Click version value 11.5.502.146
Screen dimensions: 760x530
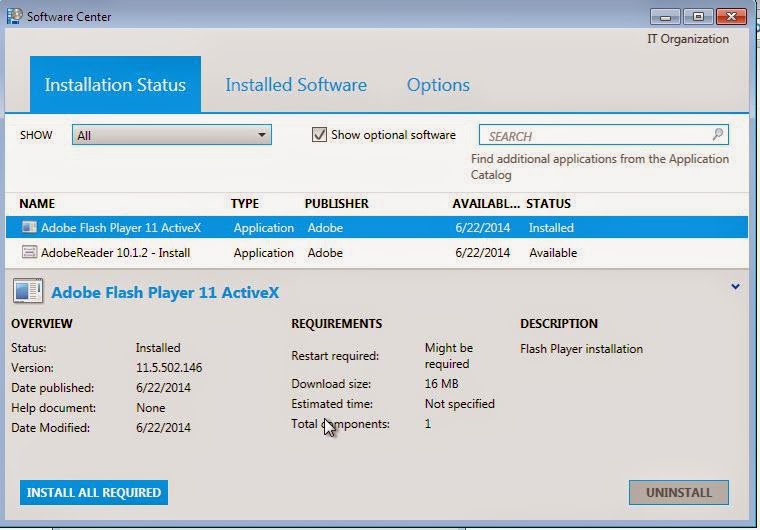[x=169, y=368]
